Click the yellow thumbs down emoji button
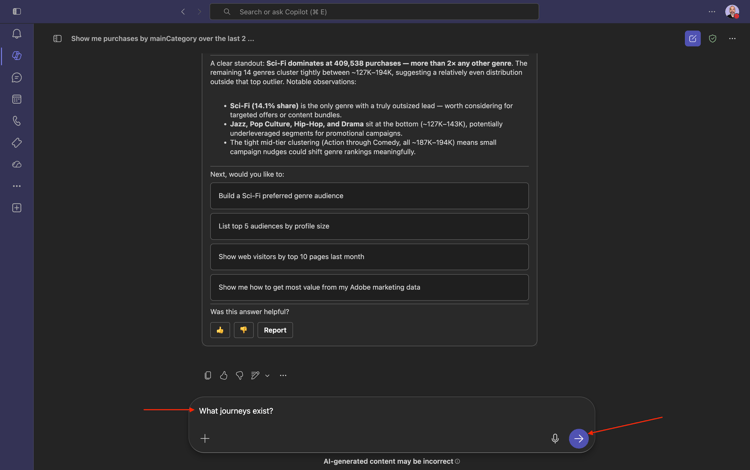Image resolution: width=750 pixels, height=470 pixels. coord(243,330)
